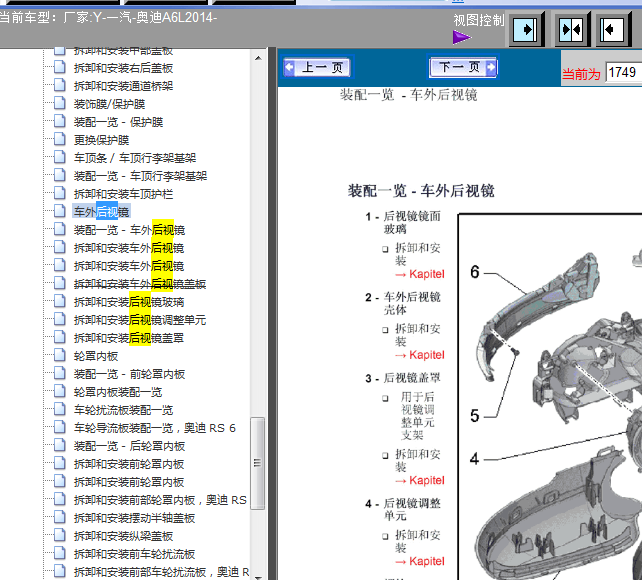Click document icon beside 车外后视镜
This screenshot has width=642, height=580.
click(x=60, y=211)
